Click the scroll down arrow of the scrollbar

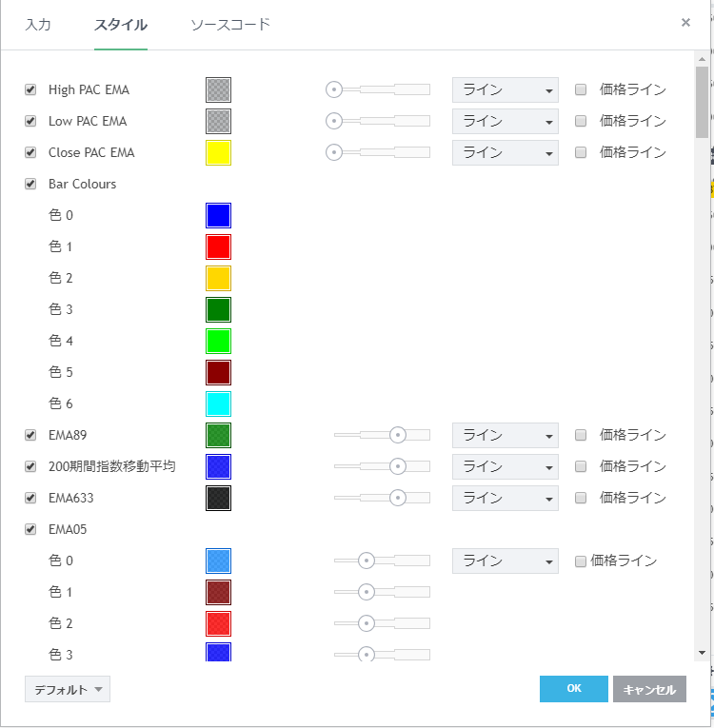[x=702, y=653]
